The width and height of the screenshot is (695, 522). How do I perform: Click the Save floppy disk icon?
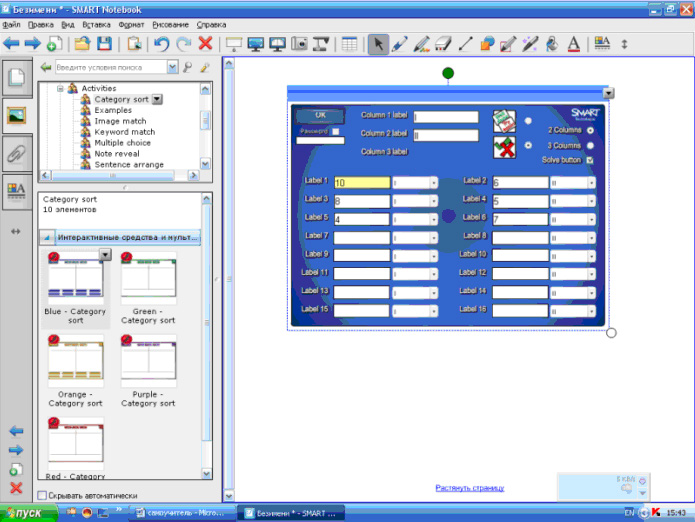pyautogui.click(x=104, y=44)
